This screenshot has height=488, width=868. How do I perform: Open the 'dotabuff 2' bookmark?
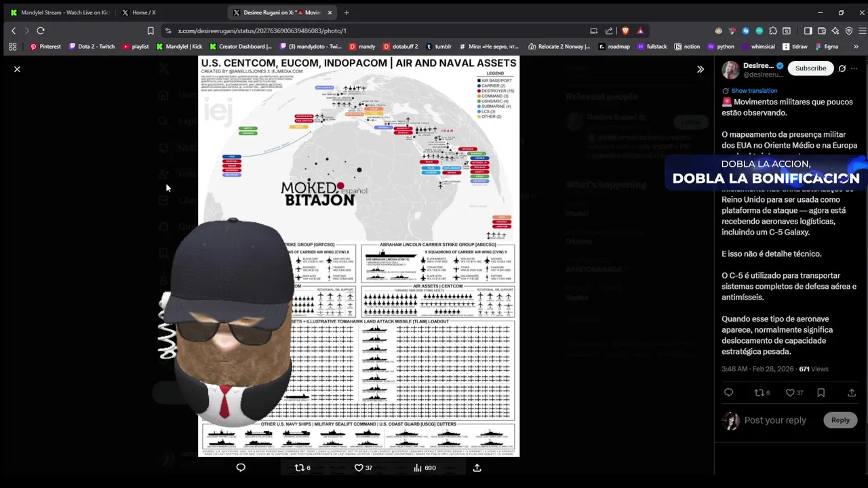[x=400, y=47]
